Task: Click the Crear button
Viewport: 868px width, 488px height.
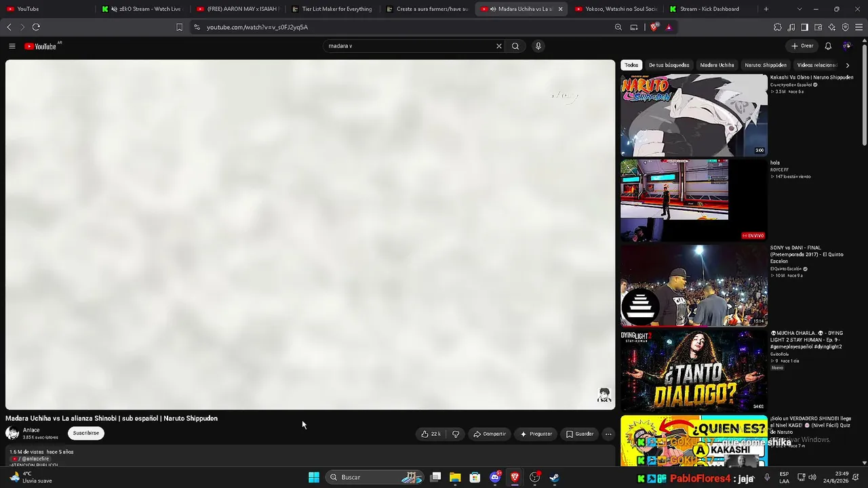Action: point(802,46)
